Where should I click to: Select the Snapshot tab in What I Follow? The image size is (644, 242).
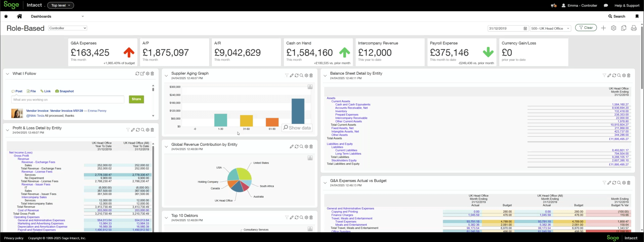pos(65,91)
